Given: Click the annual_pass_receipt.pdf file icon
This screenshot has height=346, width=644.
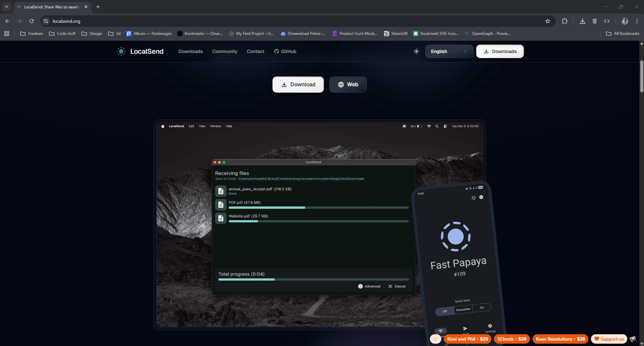Looking at the screenshot, I should point(221,191).
